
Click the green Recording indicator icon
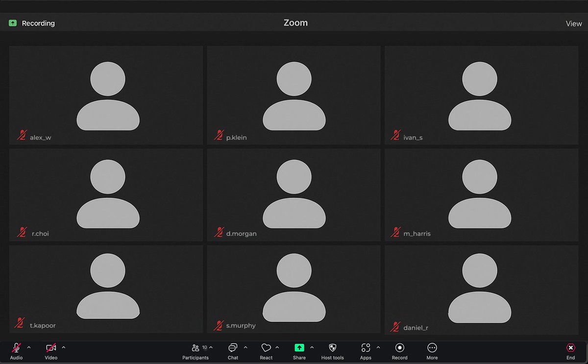[13, 23]
